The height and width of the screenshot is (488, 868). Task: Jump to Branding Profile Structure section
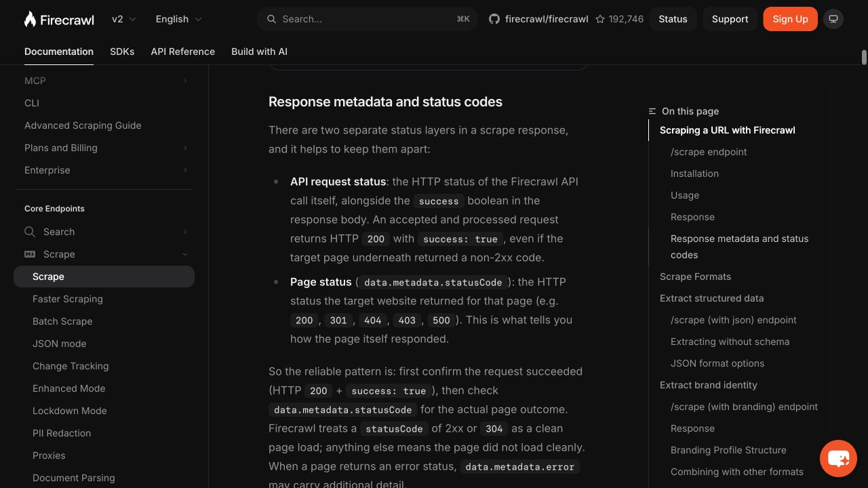pyautogui.click(x=728, y=450)
